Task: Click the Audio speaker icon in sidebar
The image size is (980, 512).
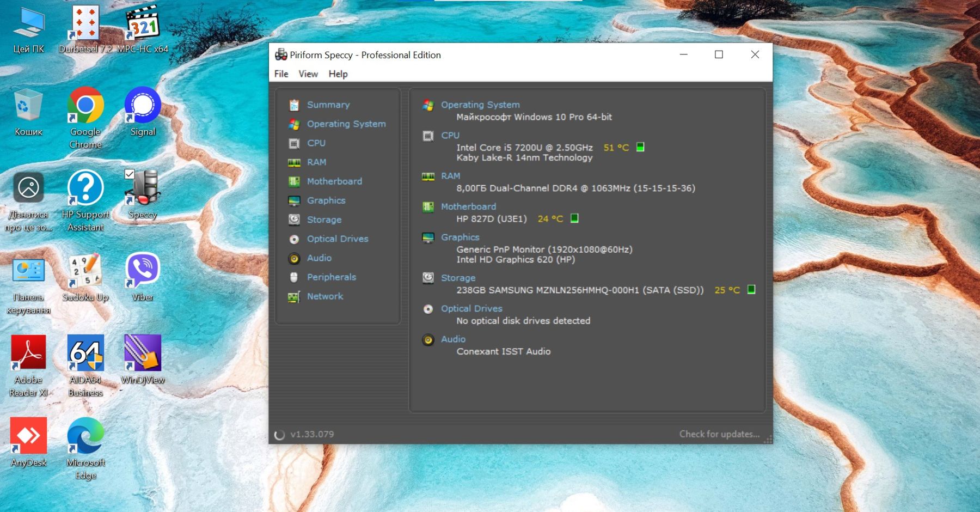Action: pyautogui.click(x=294, y=258)
